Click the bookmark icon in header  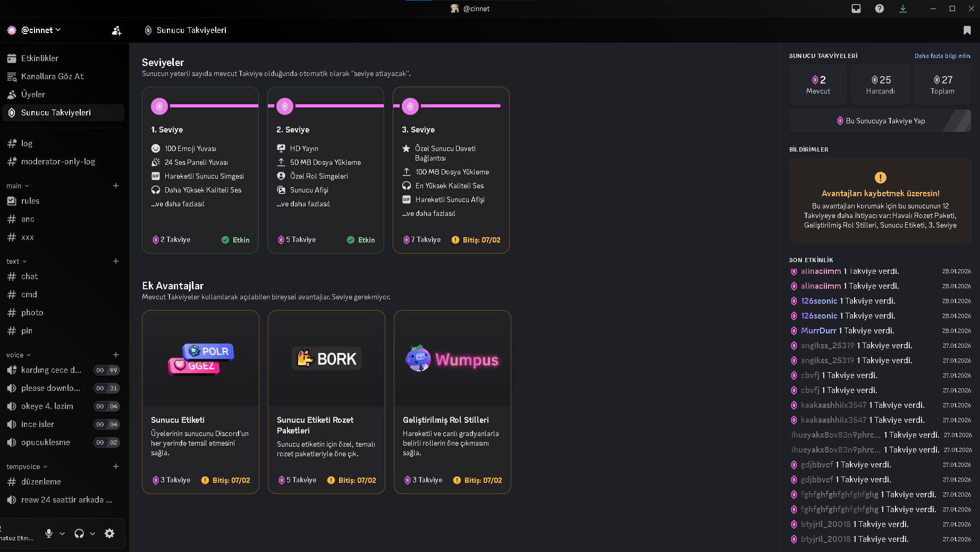coord(967,30)
